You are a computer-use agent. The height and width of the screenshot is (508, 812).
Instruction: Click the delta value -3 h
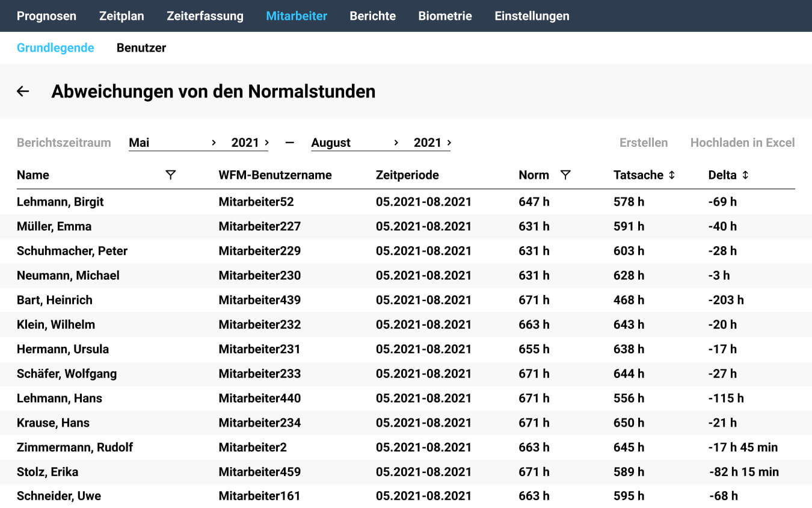[x=719, y=276]
